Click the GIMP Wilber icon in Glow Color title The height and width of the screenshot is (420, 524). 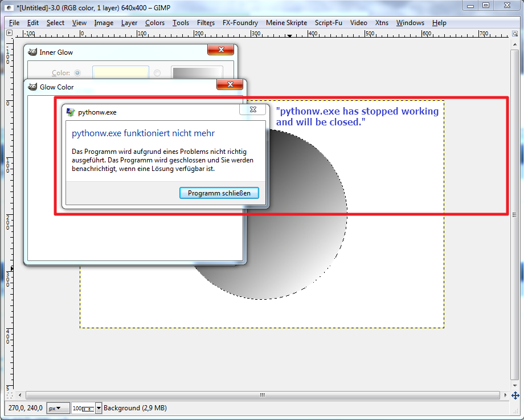coord(32,87)
